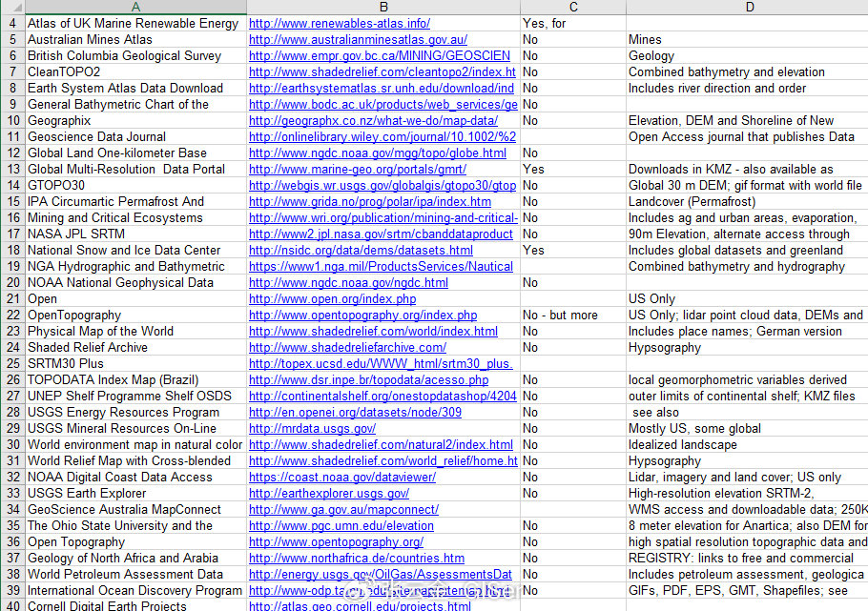
Task: Select cell 'Shaded Relief Archive'
Action: click(135, 348)
